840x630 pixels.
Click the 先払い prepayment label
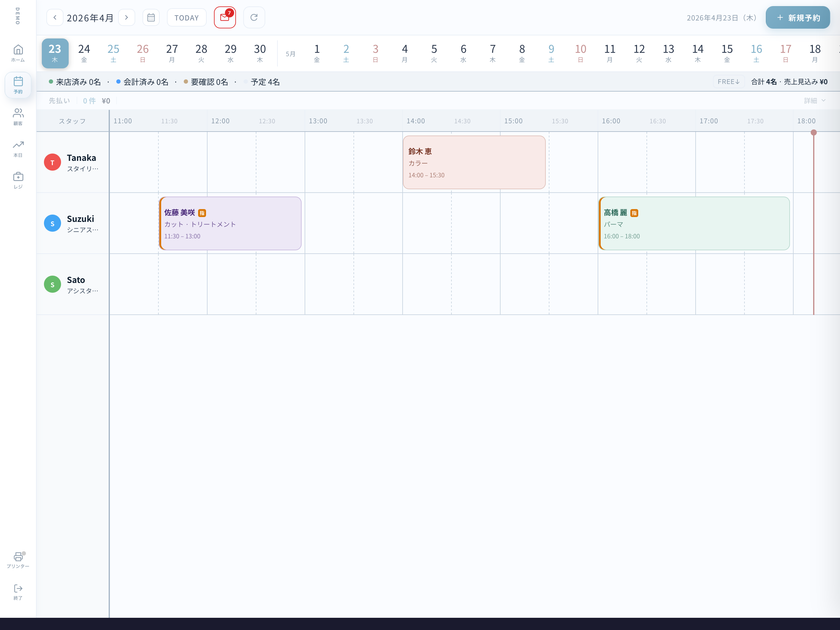click(59, 101)
